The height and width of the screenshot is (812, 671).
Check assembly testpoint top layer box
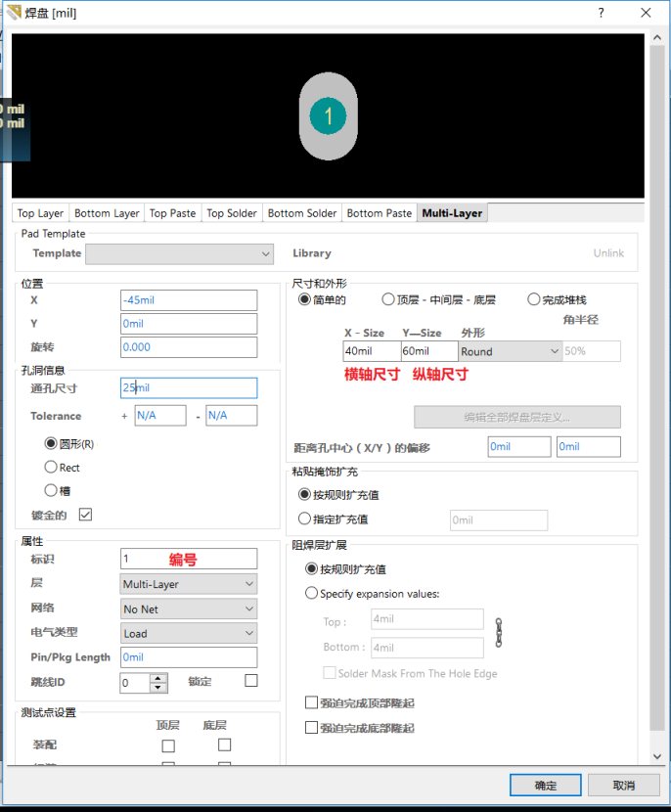[168, 745]
